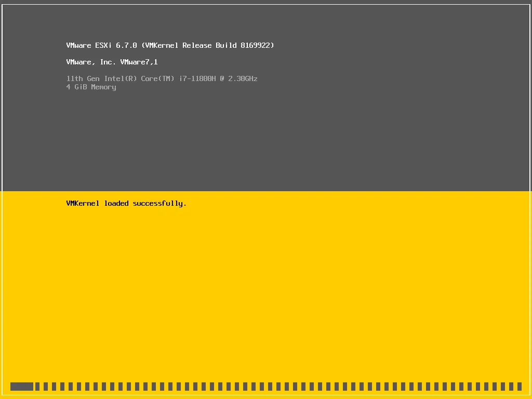Click the 'VMKernel Release' text in the header
The image size is (532, 399).
178,46
